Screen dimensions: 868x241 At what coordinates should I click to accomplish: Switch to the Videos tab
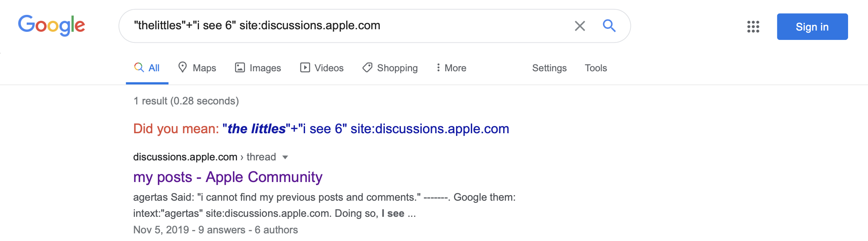click(x=329, y=68)
